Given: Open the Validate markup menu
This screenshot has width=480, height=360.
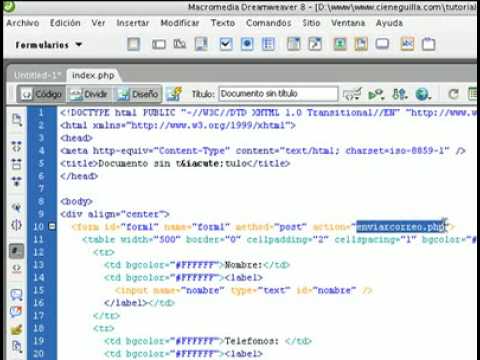Looking at the screenshot, I should point(376,94).
